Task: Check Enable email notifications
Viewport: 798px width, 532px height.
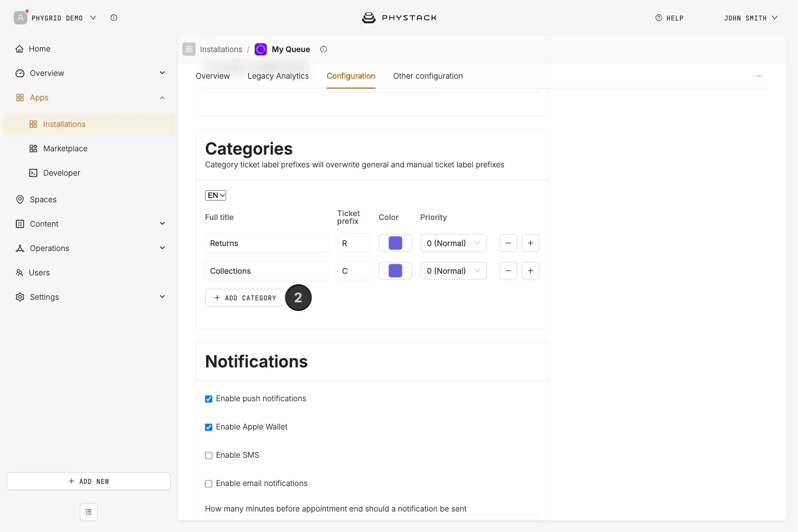Action: 209,484
